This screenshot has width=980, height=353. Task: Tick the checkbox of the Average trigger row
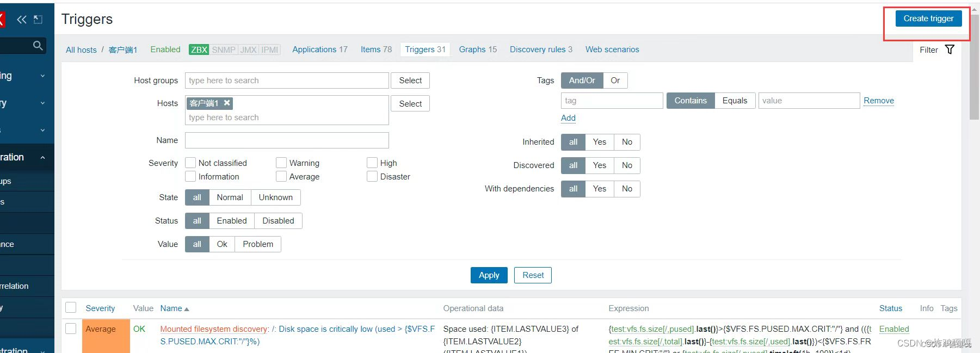71,329
